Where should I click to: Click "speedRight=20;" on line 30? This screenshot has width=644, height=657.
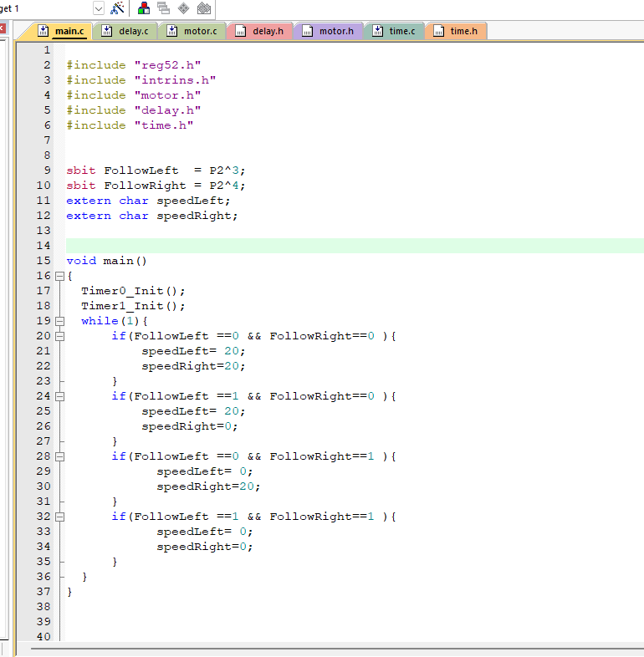pyautogui.click(x=208, y=486)
